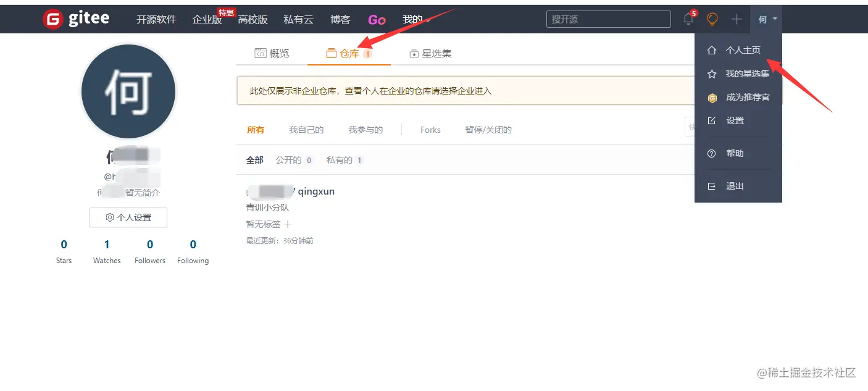Screen dimensions: 868x391
Task: Open 开源软件 in top navigation
Action: pyautogui.click(x=156, y=19)
